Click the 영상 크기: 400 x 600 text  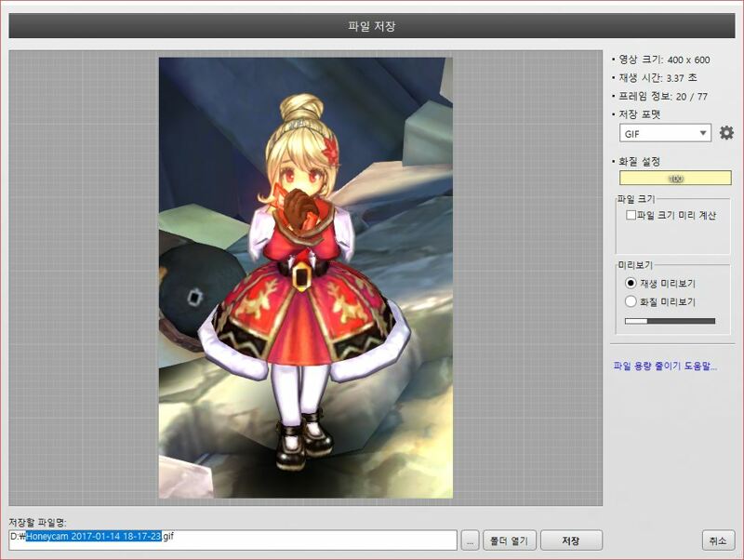[664, 60]
